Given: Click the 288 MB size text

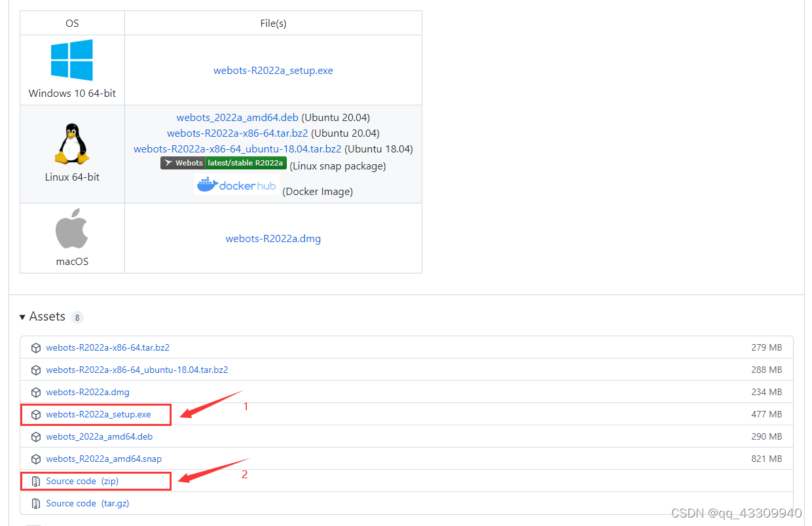Looking at the screenshot, I should click(767, 370).
